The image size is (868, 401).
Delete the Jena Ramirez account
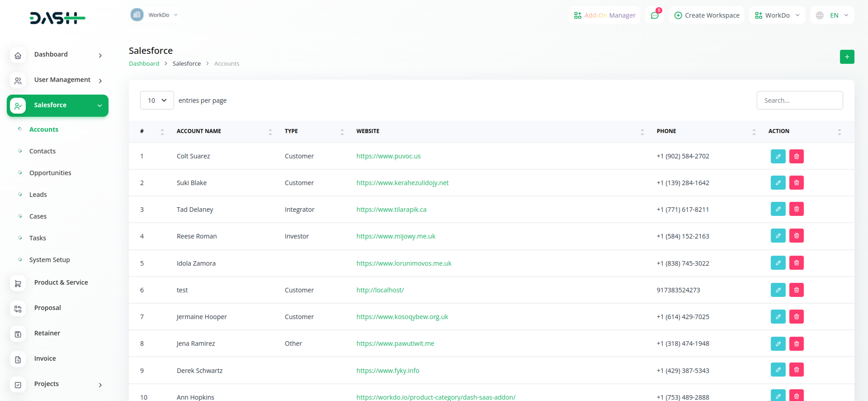coord(796,344)
